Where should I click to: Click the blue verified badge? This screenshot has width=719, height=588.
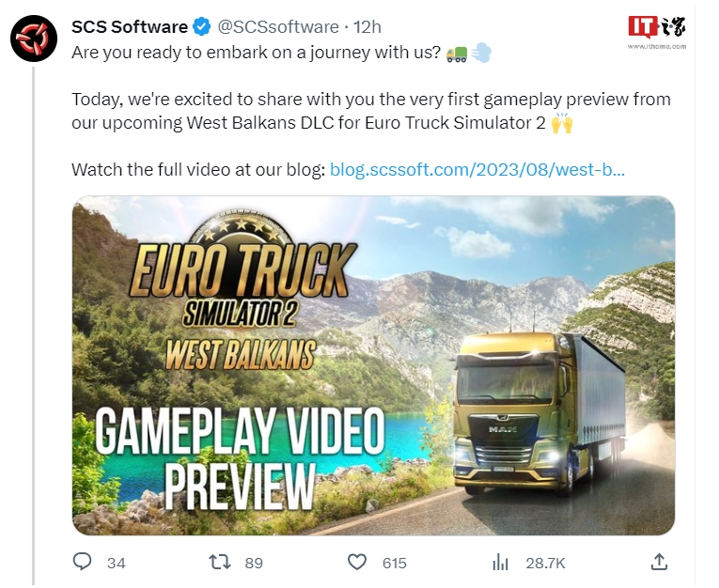[201, 26]
